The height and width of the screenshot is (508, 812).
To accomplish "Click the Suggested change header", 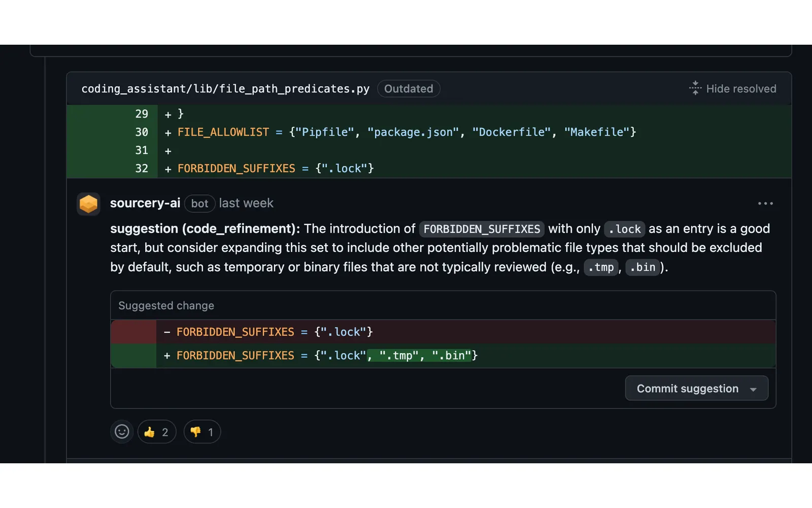I will tap(166, 306).
